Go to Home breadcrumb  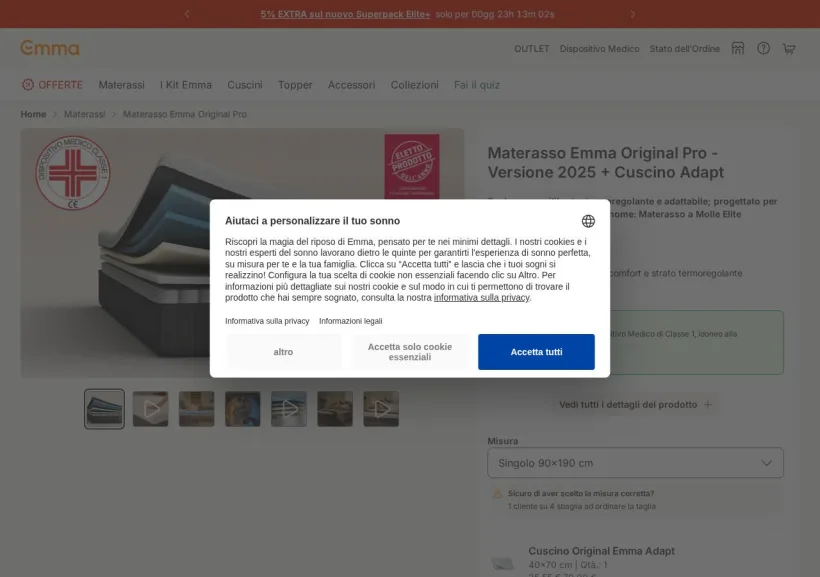pyautogui.click(x=33, y=114)
